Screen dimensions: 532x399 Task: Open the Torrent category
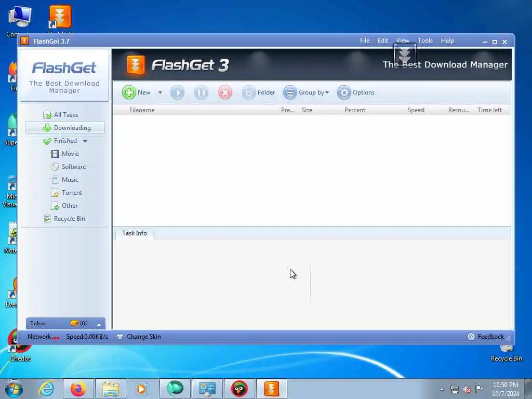(66, 193)
